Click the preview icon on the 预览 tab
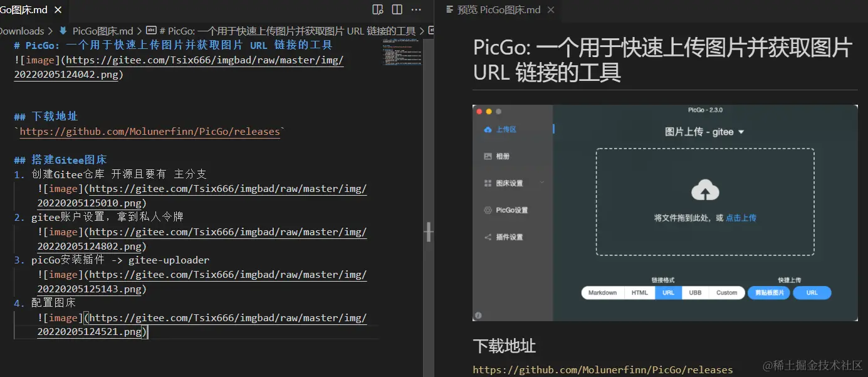868x377 pixels. 449,10
